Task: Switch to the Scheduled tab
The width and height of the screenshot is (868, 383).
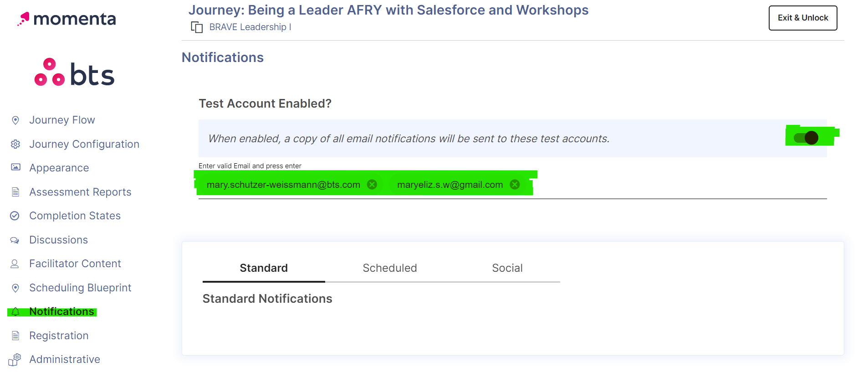Action: click(x=390, y=268)
